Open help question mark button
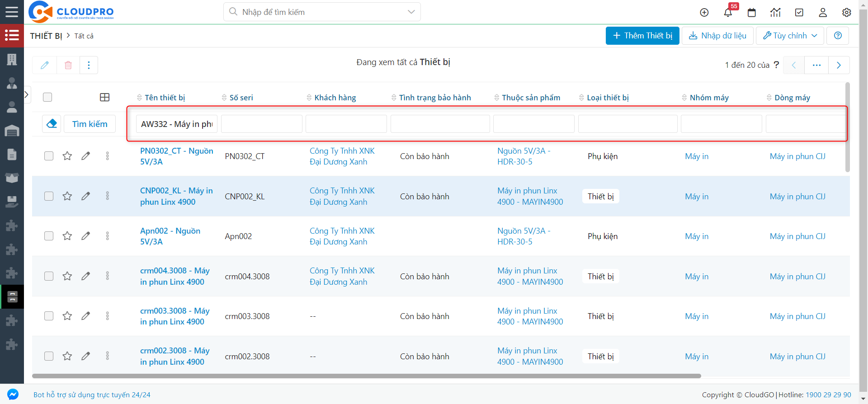 838,36
